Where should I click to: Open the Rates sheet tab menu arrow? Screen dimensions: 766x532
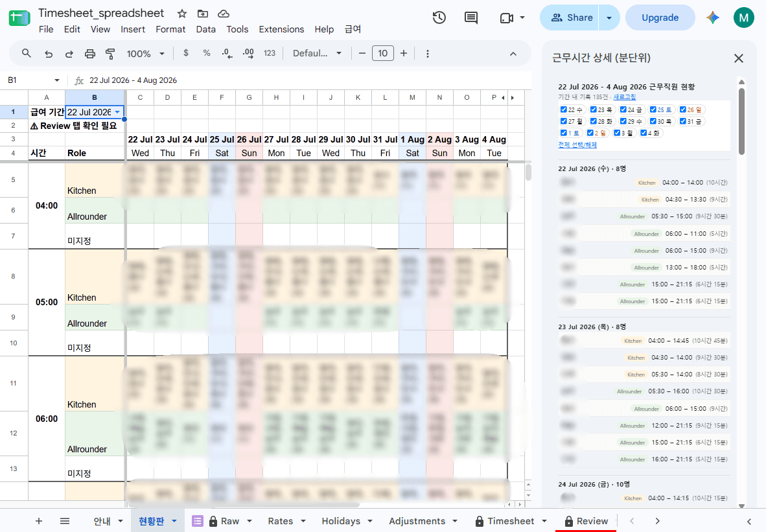coord(303,521)
